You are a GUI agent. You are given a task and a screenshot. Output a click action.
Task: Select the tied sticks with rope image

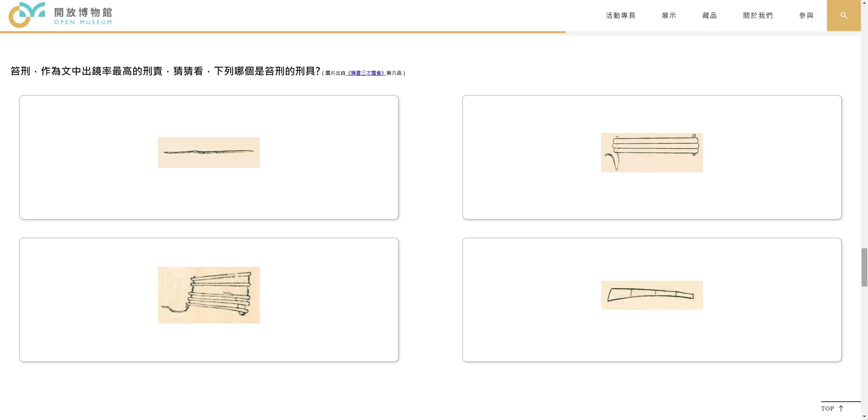coord(209,295)
